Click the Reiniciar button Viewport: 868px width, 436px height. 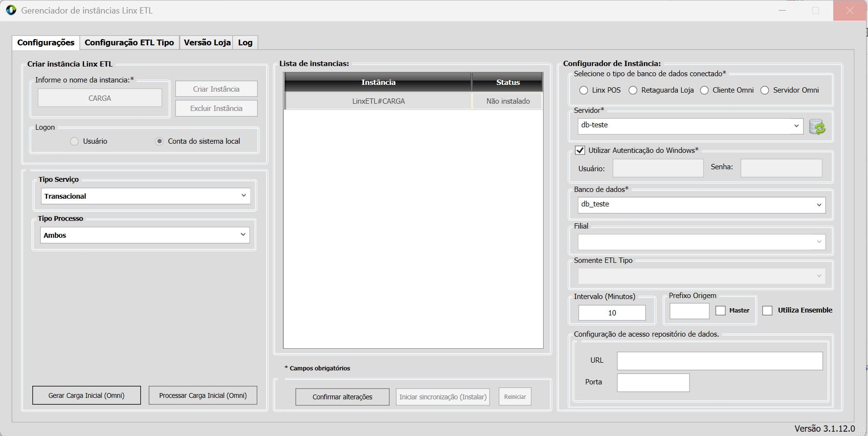tap(515, 397)
